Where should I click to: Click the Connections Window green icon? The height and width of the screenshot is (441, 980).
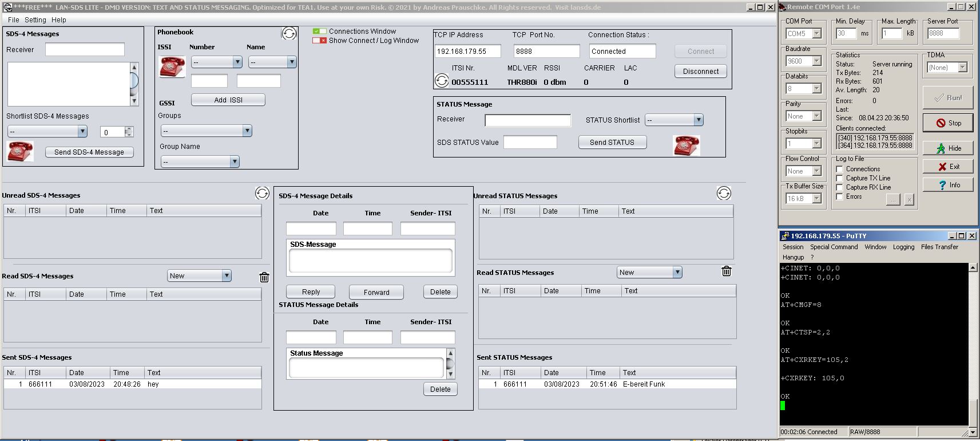pos(319,31)
